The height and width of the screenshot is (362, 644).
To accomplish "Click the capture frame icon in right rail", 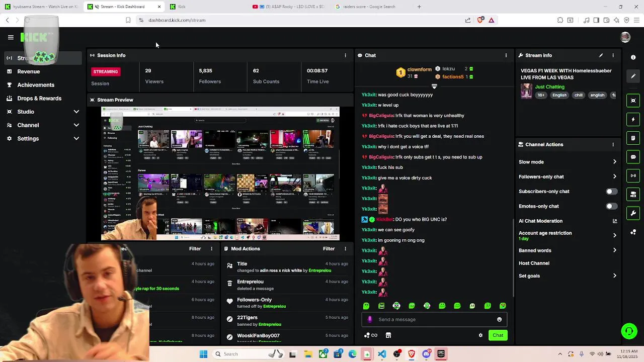I will click(633, 101).
